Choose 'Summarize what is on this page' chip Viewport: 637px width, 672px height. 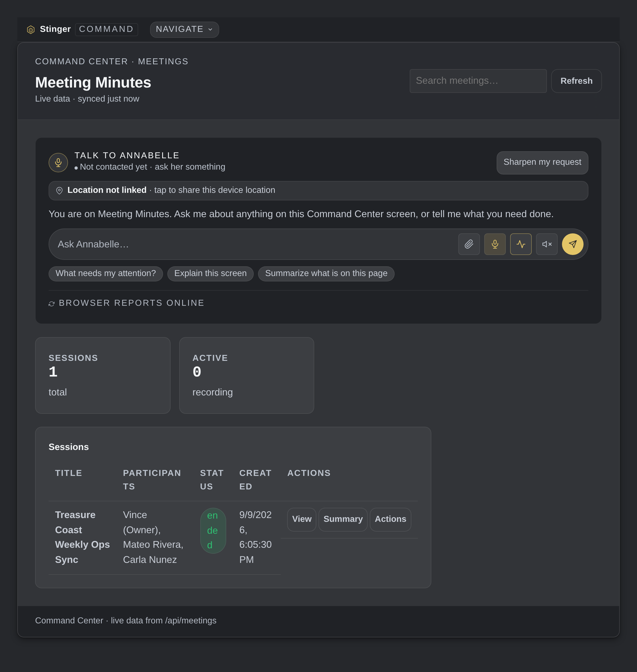click(326, 274)
